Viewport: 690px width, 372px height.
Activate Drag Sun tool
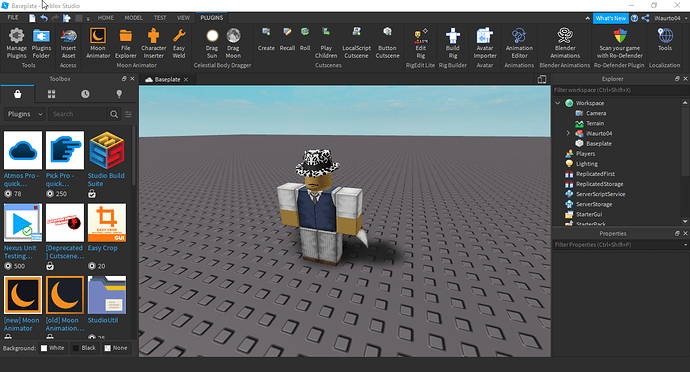click(212, 43)
